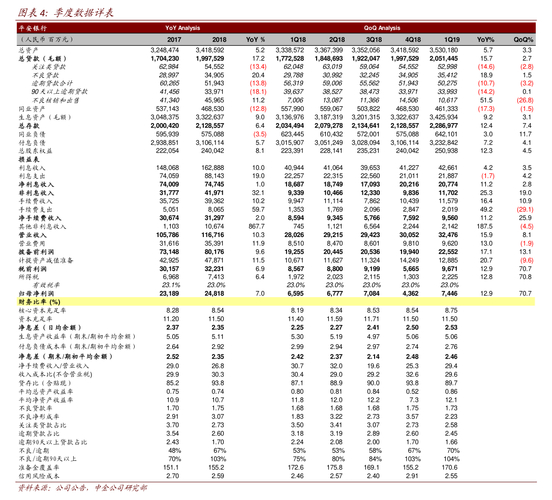This screenshot has height=500, width=552.
Task: Click the 'QoQ%' column header
Action: (523, 39)
